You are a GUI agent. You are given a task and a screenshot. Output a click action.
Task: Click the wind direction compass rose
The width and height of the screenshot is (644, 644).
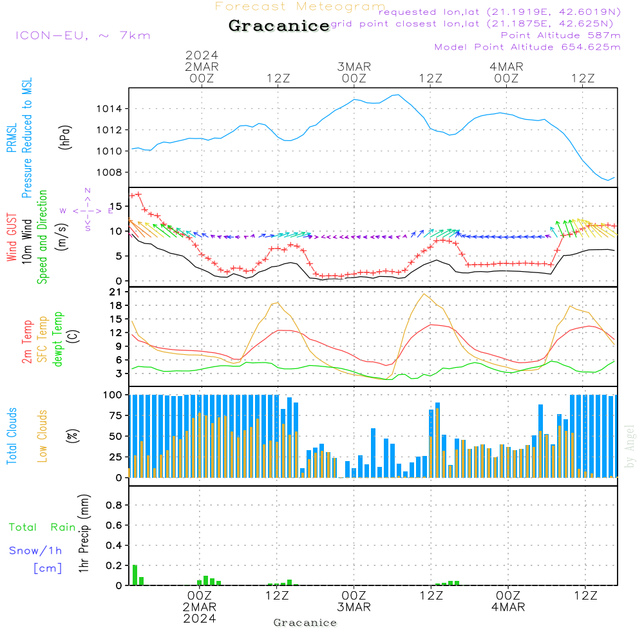coord(88,211)
